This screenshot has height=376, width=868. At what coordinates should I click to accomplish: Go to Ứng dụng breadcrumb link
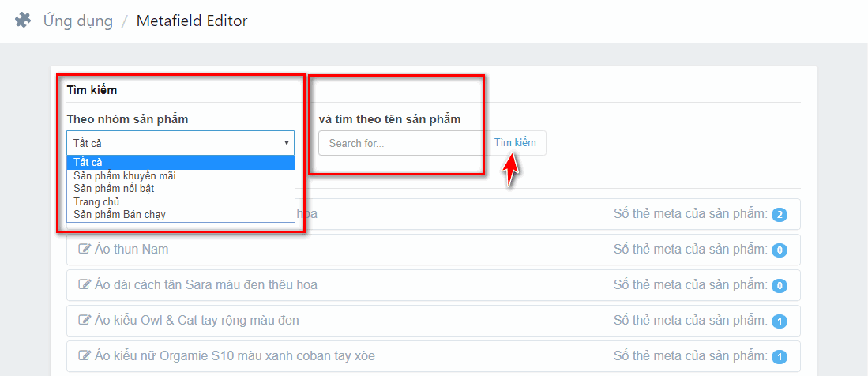click(x=77, y=21)
